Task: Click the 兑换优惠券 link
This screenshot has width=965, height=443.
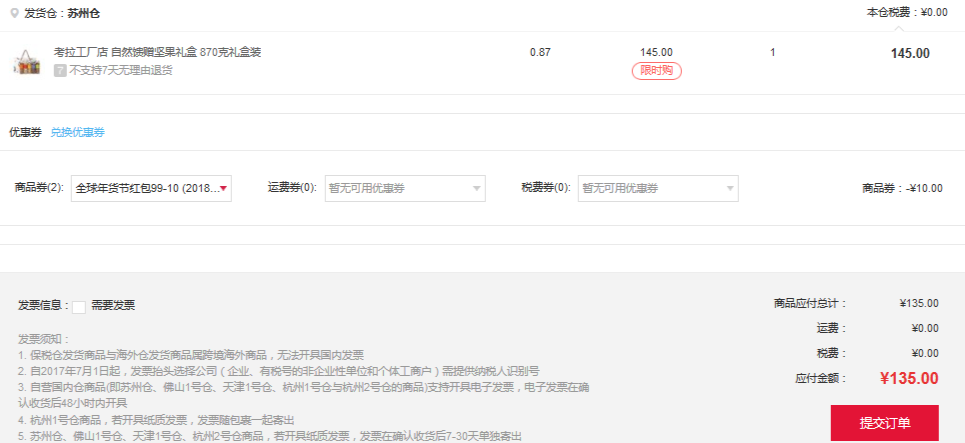Action: coord(78,132)
